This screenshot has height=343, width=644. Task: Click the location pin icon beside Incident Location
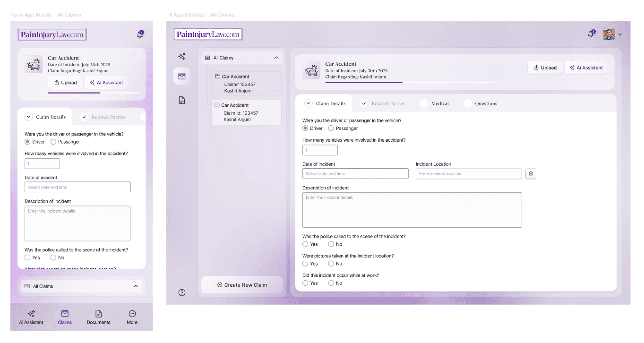pyautogui.click(x=531, y=174)
